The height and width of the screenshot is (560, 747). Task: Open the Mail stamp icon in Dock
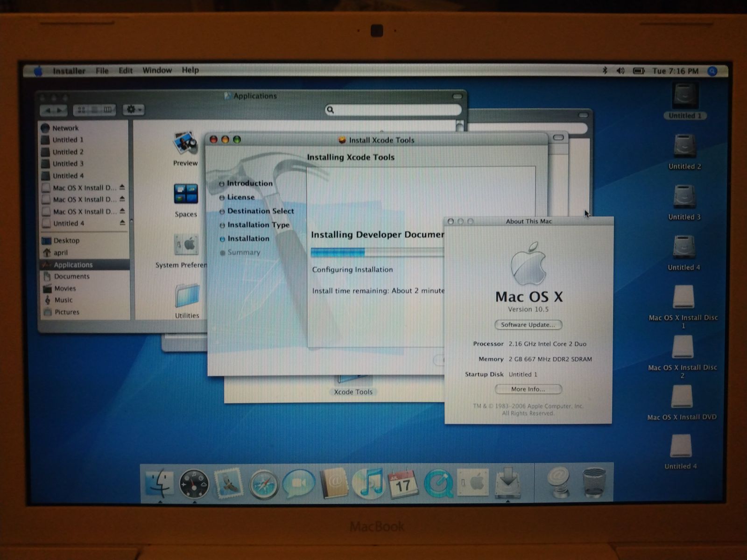click(x=228, y=483)
